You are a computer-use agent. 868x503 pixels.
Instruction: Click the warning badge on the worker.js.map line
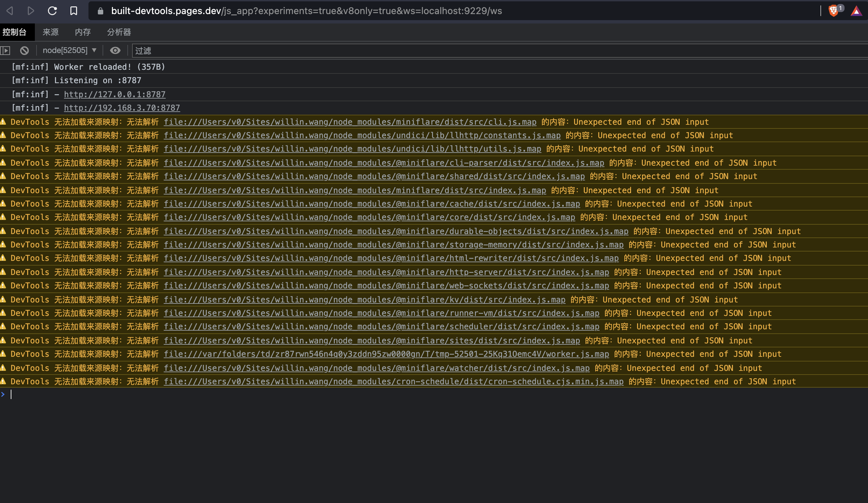[x=3, y=354]
